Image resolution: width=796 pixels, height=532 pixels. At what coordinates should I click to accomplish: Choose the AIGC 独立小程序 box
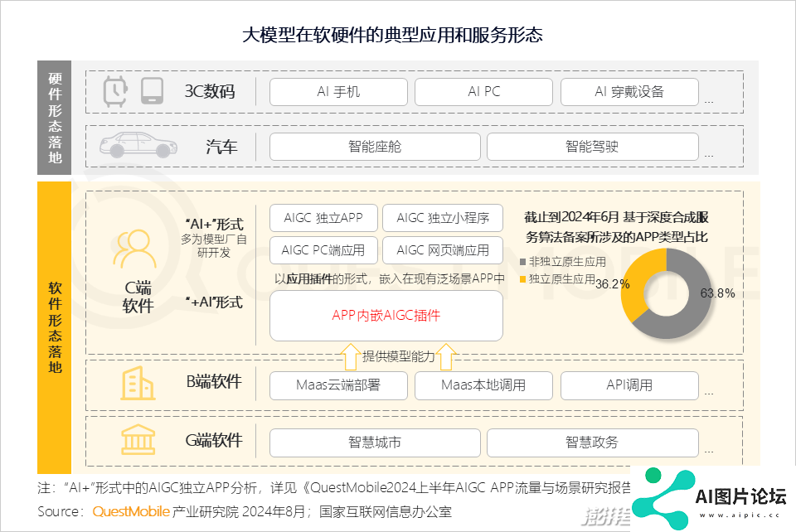tap(443, 218)
